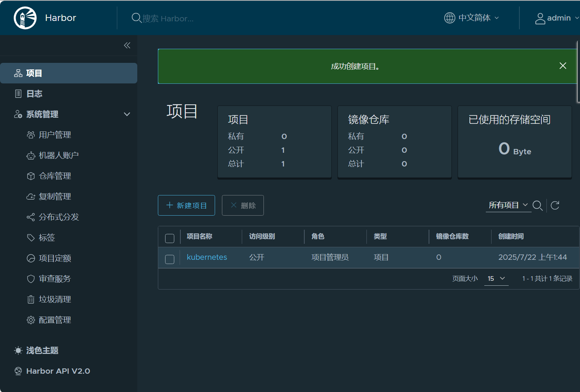Open the kubernetes project link
580x392 pixels.
point(207,257)
